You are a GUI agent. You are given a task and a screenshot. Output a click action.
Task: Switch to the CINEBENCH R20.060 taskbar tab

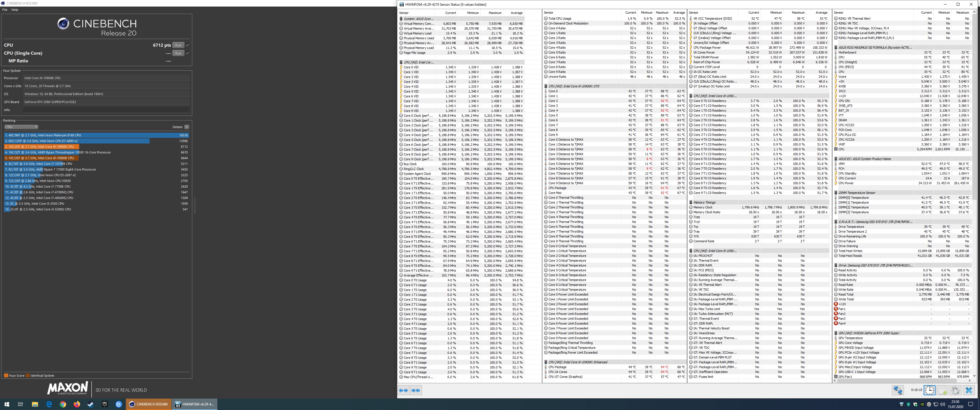[x=148, y=404]
